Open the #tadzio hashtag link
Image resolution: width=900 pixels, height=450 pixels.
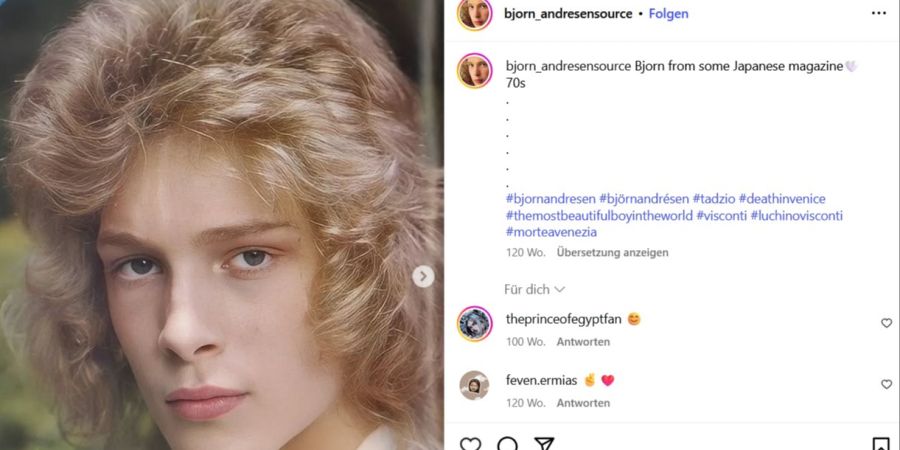(x=713, y=199)
